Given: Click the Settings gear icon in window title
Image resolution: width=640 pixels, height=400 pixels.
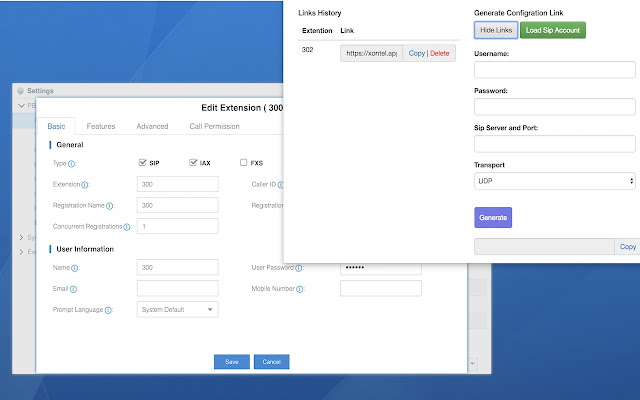Looking at the screenshot, I should (20, 91).
